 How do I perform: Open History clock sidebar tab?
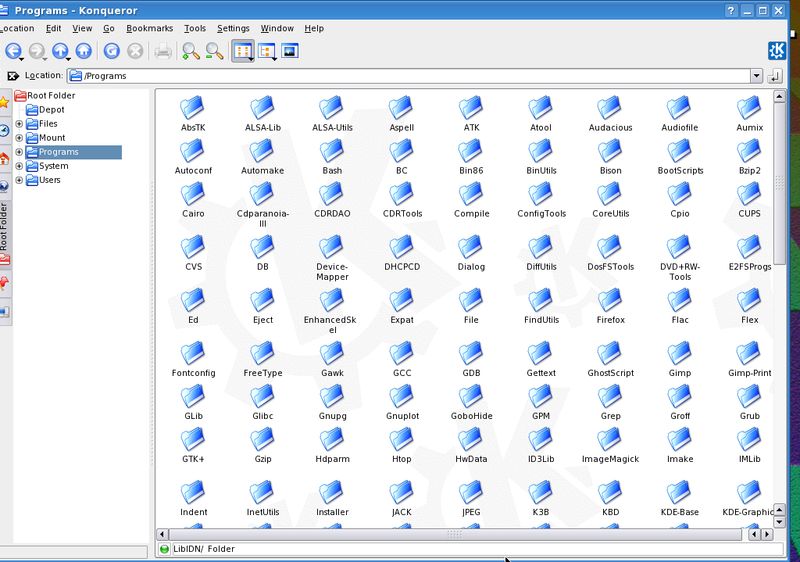4,131
